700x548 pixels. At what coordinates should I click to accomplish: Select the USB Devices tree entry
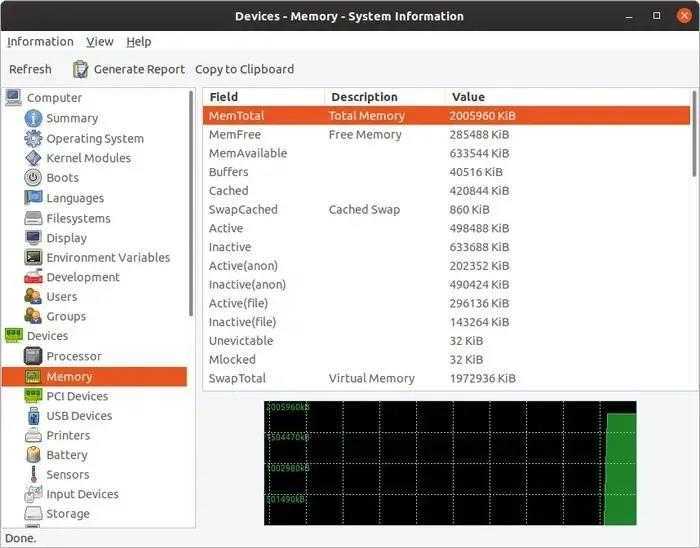[79, 415]
